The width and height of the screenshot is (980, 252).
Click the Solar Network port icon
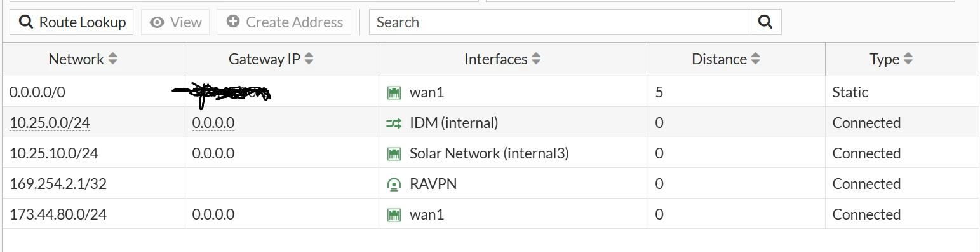(394, 154)
